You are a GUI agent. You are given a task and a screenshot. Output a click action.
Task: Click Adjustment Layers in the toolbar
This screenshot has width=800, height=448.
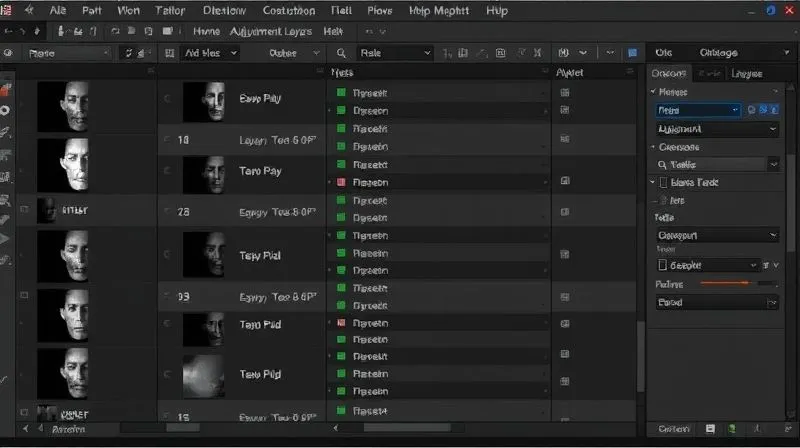point(271,32)
